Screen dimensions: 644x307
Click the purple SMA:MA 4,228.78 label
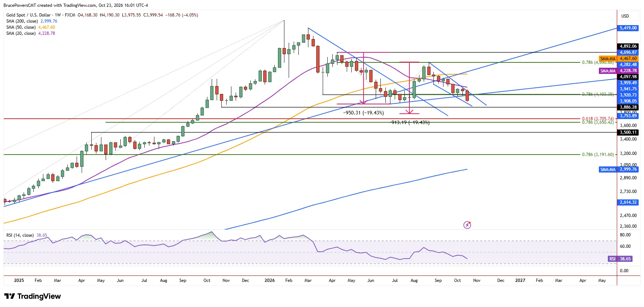[619, 71]
